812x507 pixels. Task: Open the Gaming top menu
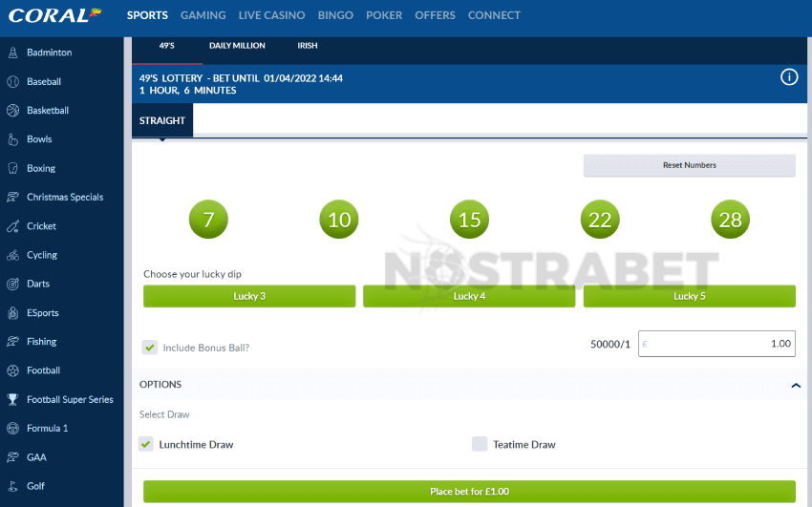click(203, 15)
